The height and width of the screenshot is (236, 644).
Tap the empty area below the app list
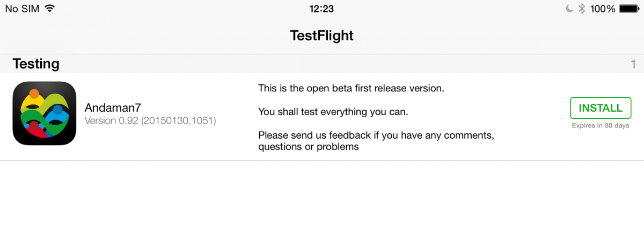322,199
